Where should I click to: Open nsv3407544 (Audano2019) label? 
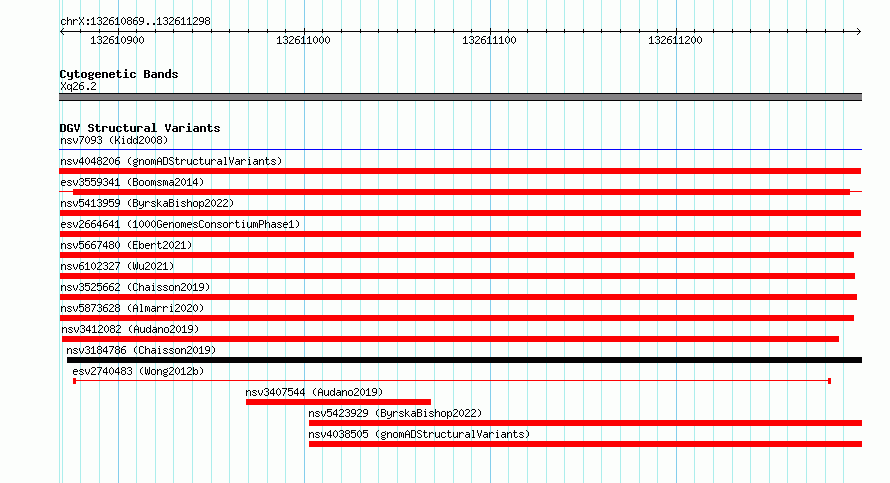pos(314,392)
